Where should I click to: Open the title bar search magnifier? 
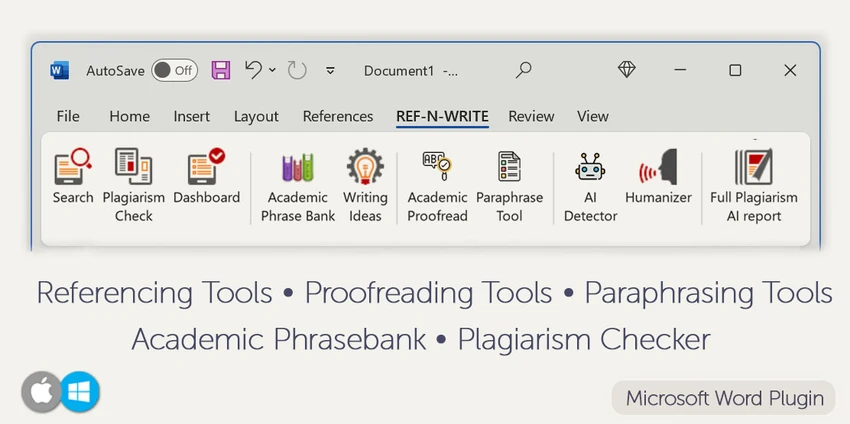click(523, 70)
